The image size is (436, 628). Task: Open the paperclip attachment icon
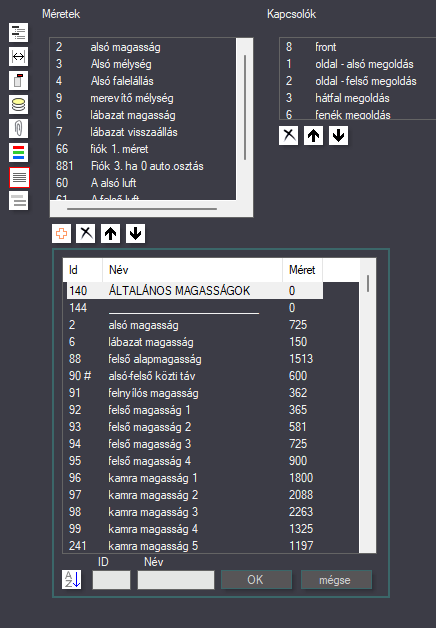(18, 129)
